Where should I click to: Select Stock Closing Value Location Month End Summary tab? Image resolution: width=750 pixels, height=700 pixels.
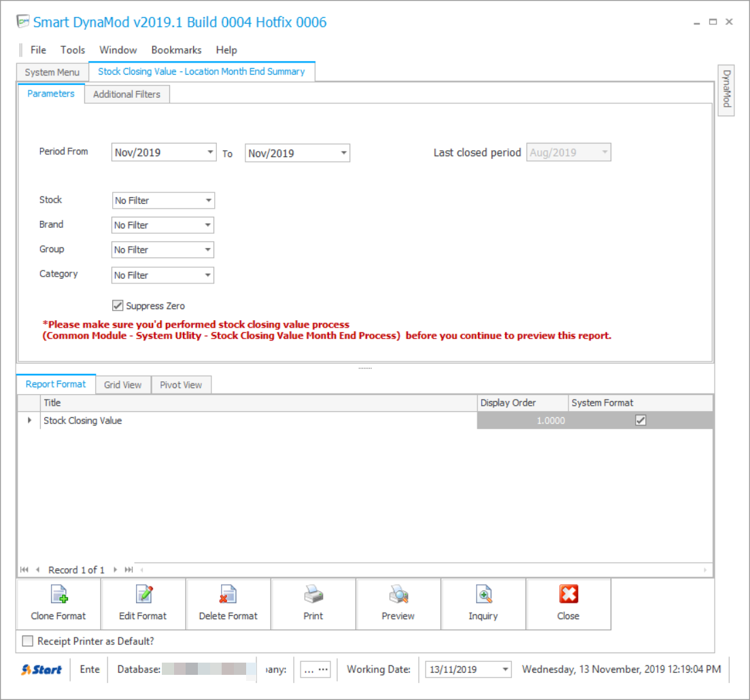coord(201,71)
